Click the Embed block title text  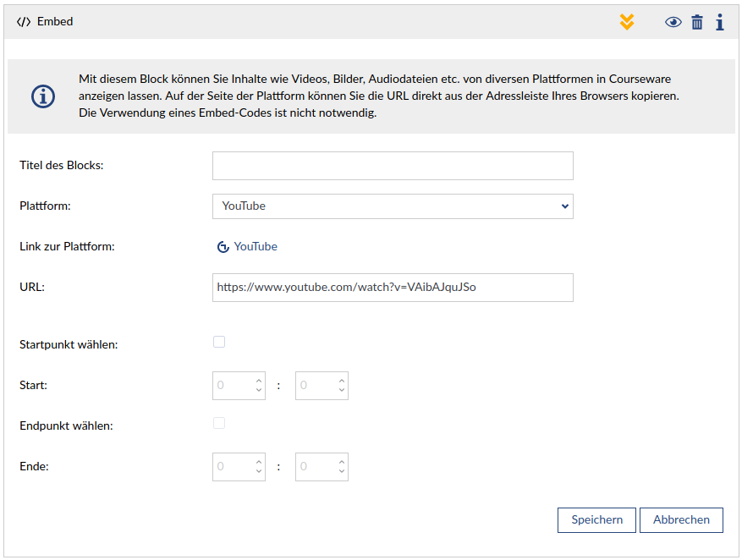(x=55, y=22)
